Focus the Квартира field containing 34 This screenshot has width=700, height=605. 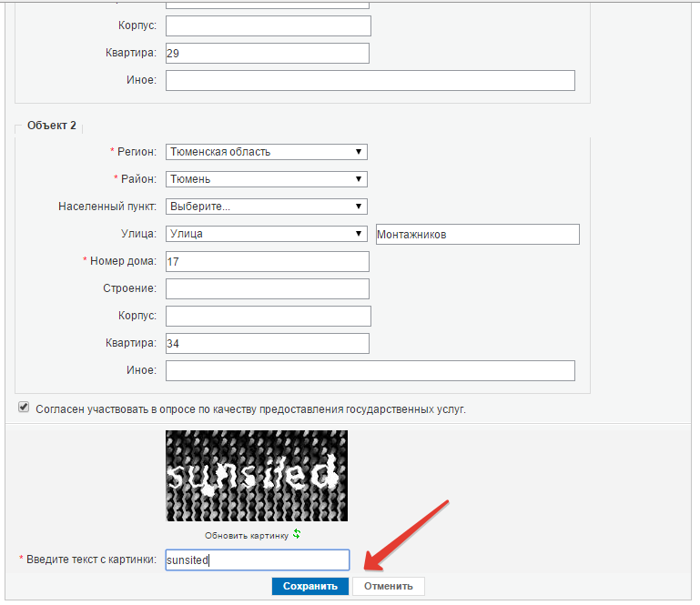(267, 343)
